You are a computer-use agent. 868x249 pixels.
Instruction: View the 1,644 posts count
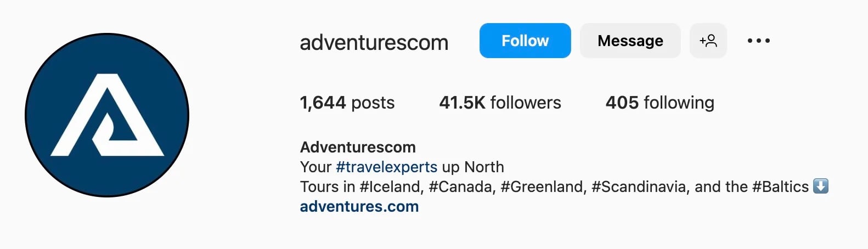(x=347, y=103)
